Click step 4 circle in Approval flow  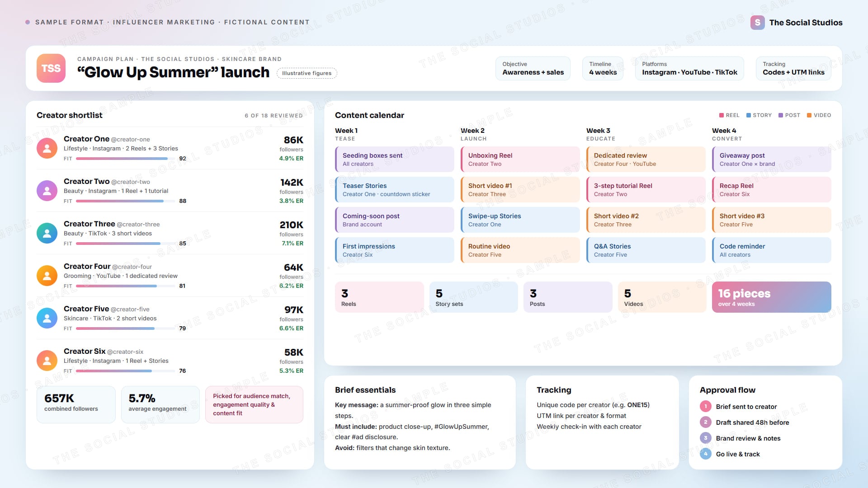(x=706, y=454)
